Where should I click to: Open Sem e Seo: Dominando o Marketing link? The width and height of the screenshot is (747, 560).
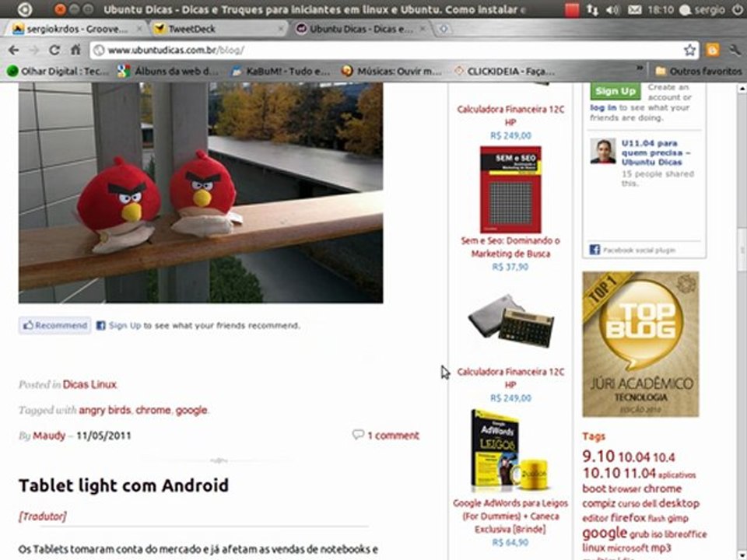510,247
